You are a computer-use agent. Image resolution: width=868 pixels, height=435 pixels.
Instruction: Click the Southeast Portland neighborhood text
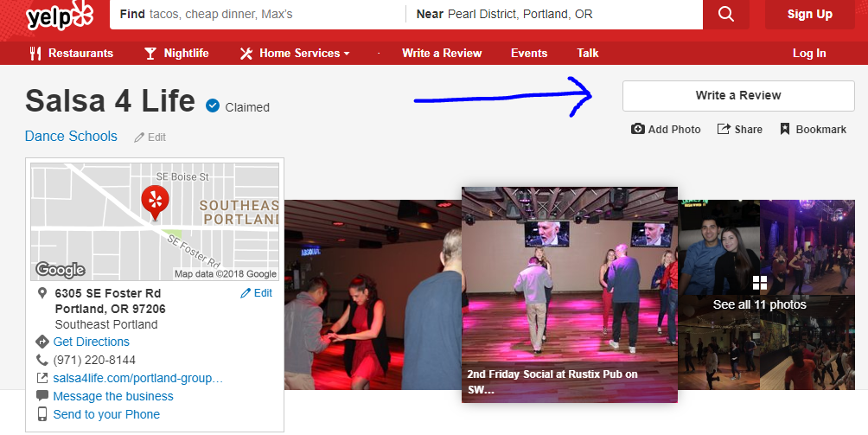pyautogui.click(x=106, y=324)
